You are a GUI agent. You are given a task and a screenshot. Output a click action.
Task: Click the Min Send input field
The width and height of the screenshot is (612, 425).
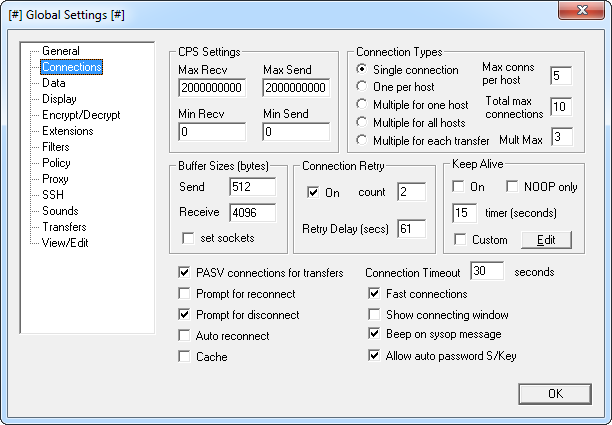coord(296,132)
